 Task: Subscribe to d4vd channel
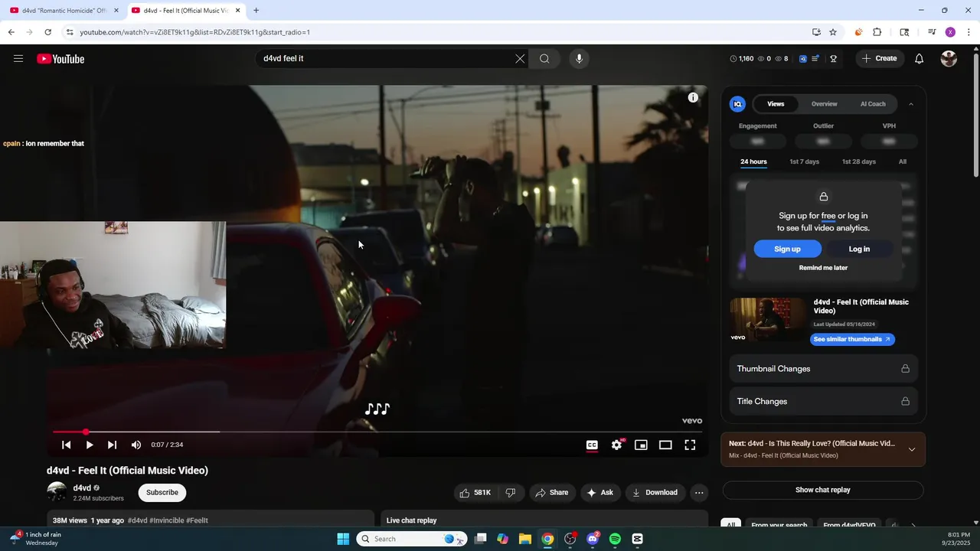tap(162, 492)
